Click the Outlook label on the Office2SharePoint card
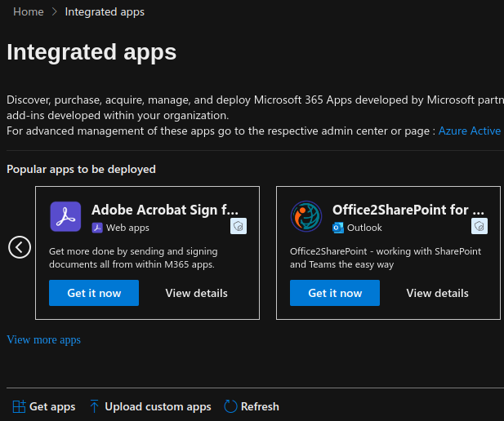This screenshot has height=421, width=504. tap(364, 228)
